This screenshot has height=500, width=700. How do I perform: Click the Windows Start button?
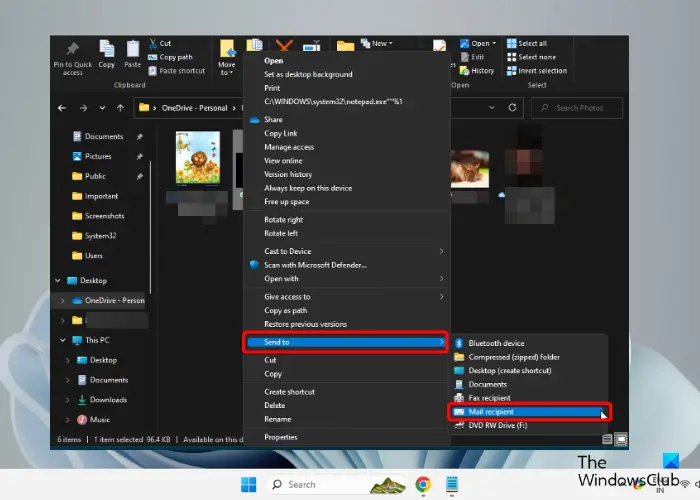click(x=247, y=484)
